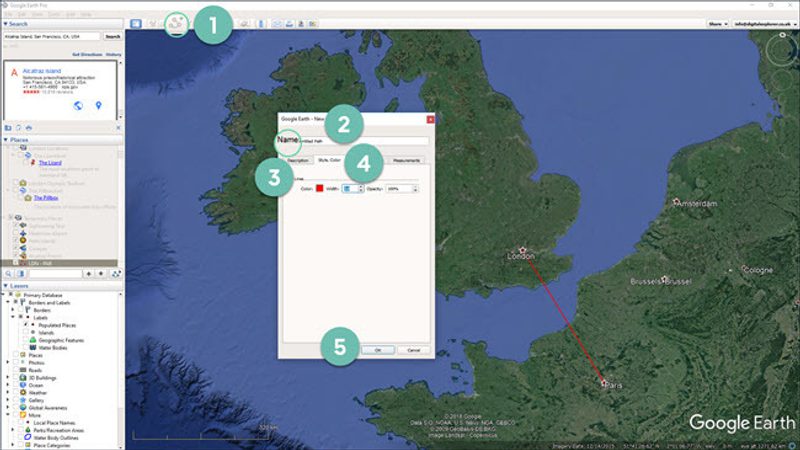The width and height of the screenshot is (800, 450).
Task: Close search results with the X icon
Action: (118, 128)
